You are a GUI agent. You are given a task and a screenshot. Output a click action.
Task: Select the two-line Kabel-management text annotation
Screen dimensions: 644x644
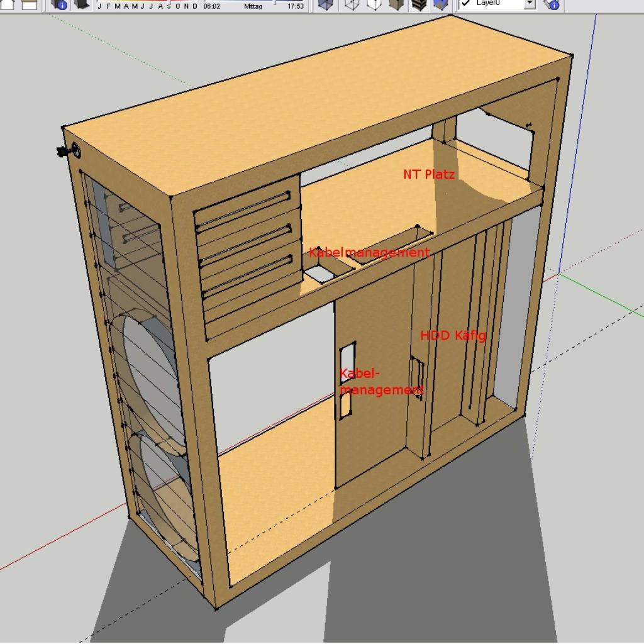click(x=380, y=382)
